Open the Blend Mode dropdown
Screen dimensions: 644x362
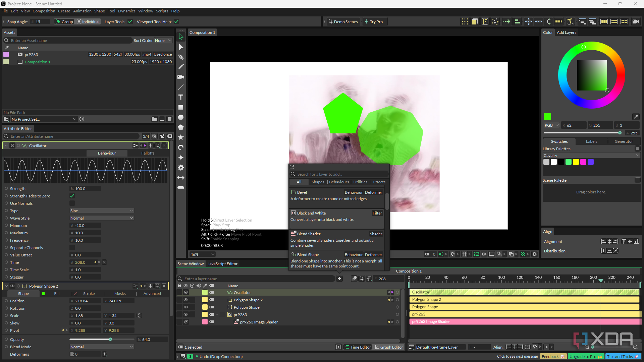tap(102, 347)
